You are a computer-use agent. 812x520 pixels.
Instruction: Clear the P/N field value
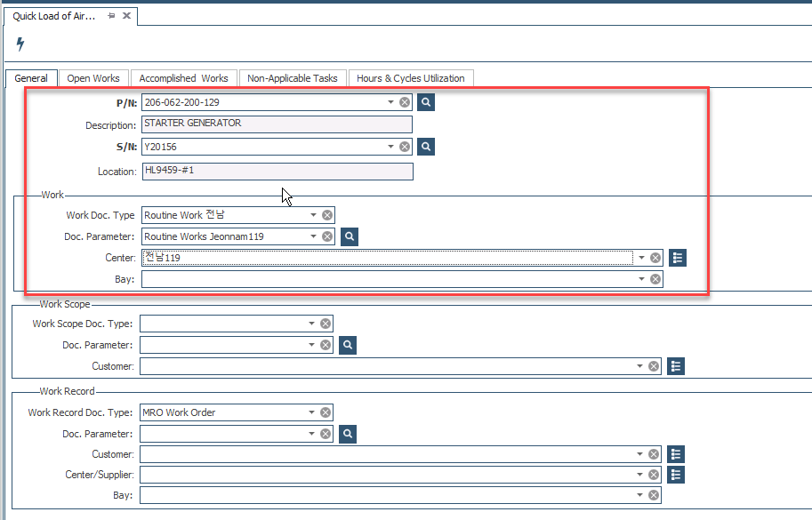(405, 102)
